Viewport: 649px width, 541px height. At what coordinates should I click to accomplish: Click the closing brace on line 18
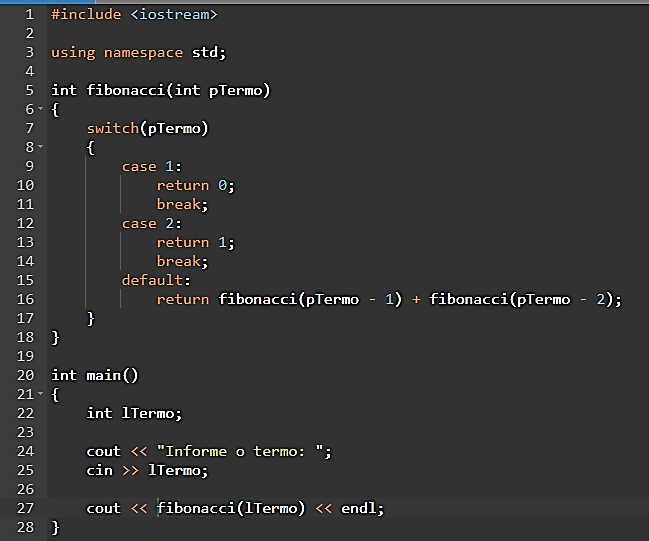tap(55, 338)
